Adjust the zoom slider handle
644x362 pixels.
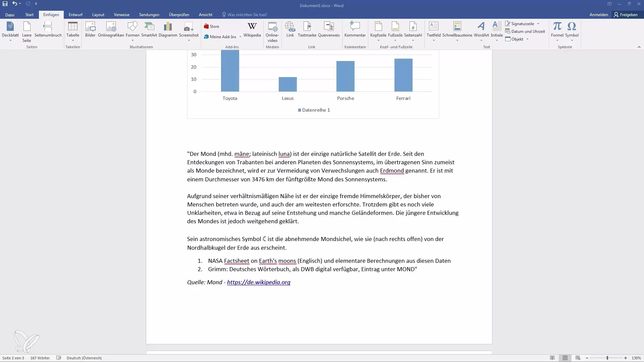pyautogui.click(x=607, y=358)
